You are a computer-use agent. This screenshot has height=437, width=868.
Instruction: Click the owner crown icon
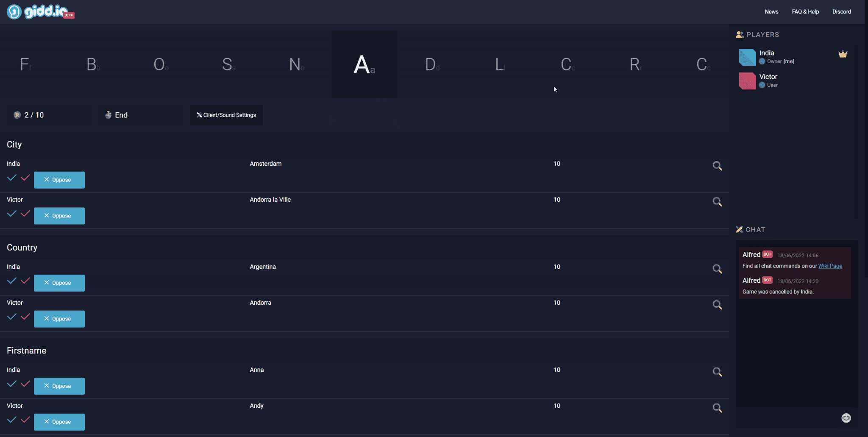pyautogui.click(x=843, y=54)
